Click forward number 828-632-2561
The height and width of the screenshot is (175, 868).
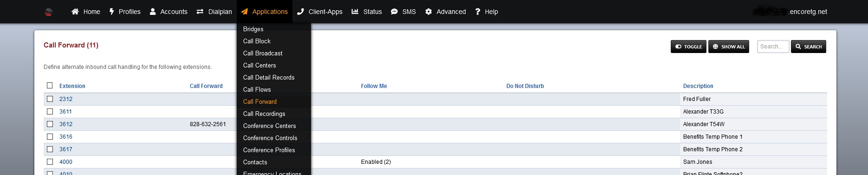click(208, 124)
